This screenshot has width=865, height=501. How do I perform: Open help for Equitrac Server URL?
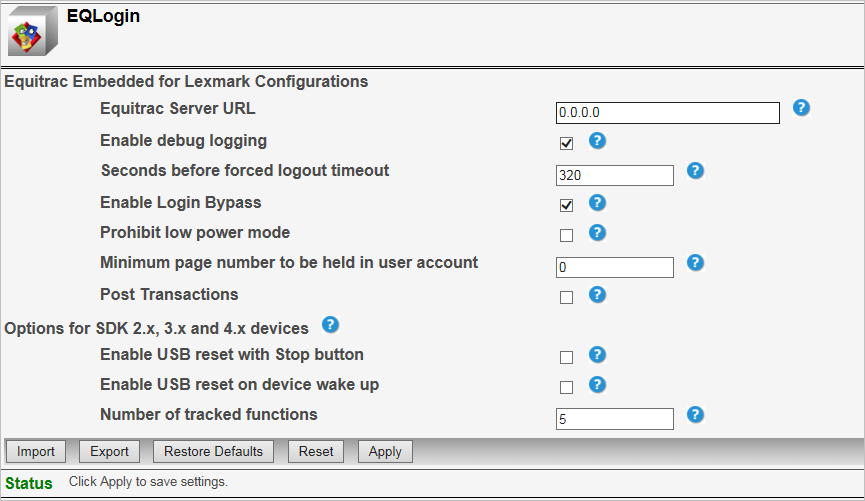801,108
